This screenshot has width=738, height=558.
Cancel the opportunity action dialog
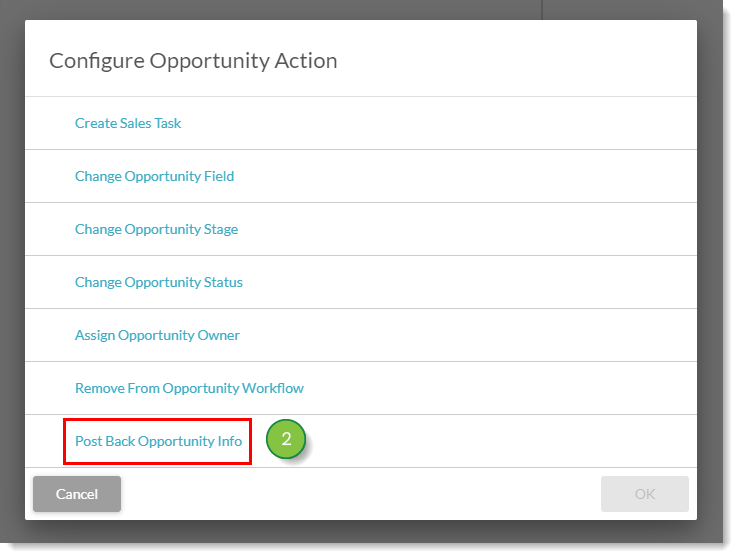click(77, 494)
